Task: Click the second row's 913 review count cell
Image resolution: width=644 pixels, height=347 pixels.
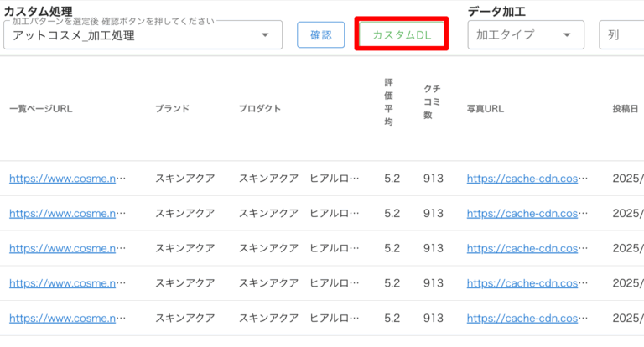Action: coord(434,214)
